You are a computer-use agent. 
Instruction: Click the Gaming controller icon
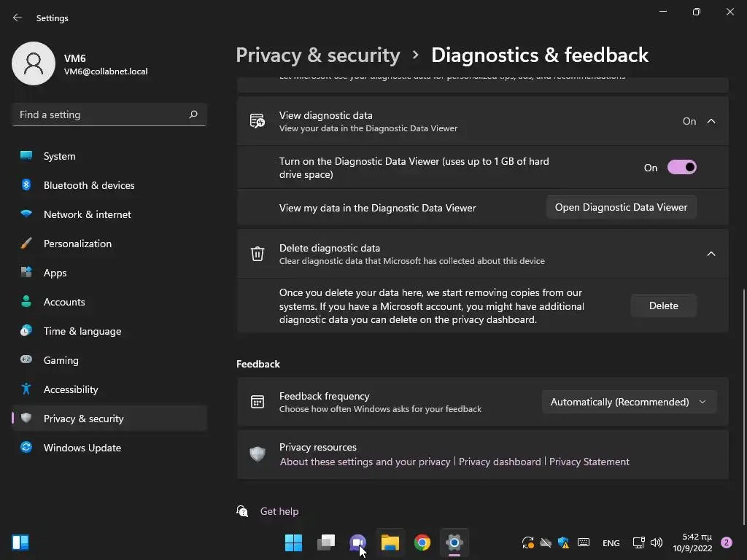[x=26, y=359]
